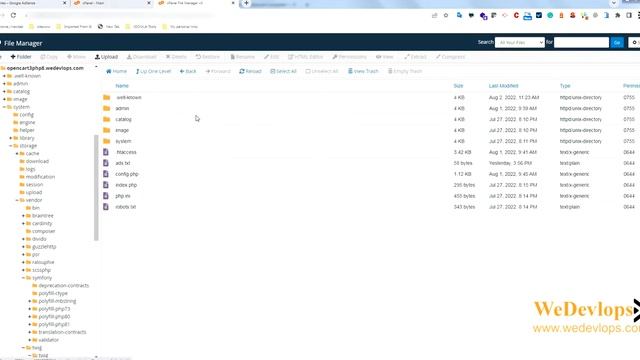Click the blue Go search button
The height and width of the screenshot is (360, 640).
click(617, 42)
